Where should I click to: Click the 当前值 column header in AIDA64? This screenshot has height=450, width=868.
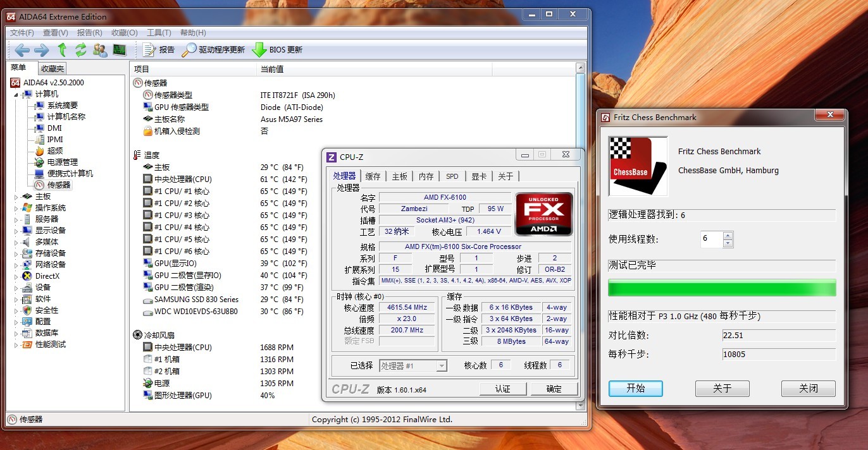coord(375,69)
